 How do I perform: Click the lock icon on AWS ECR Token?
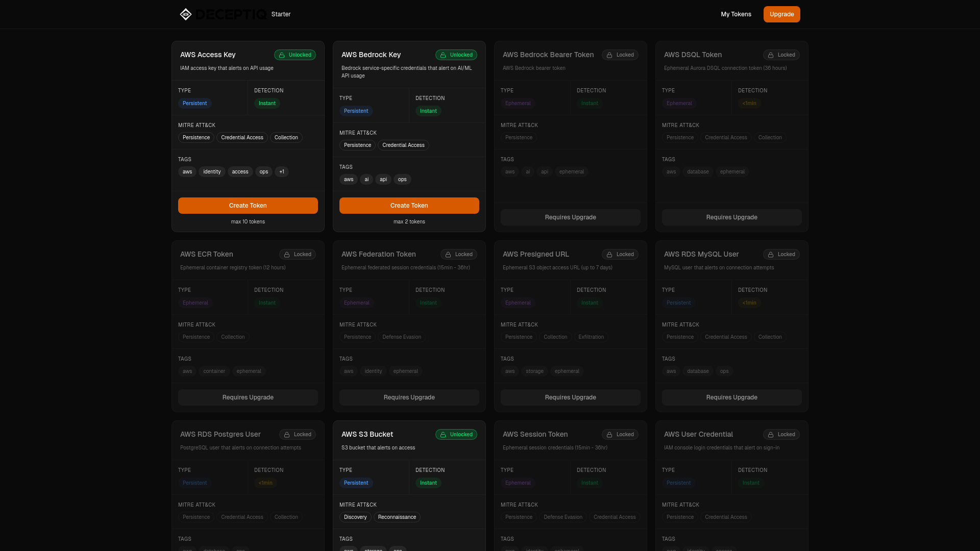(x=287, y=255)
